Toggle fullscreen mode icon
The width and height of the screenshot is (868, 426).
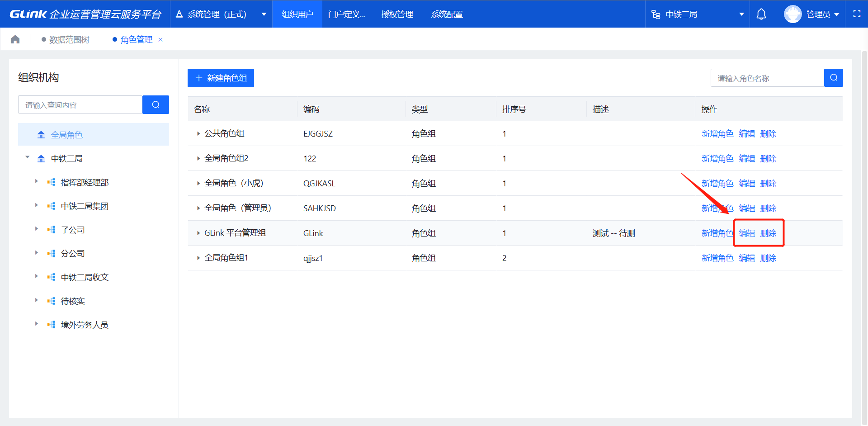coord(857,14)
